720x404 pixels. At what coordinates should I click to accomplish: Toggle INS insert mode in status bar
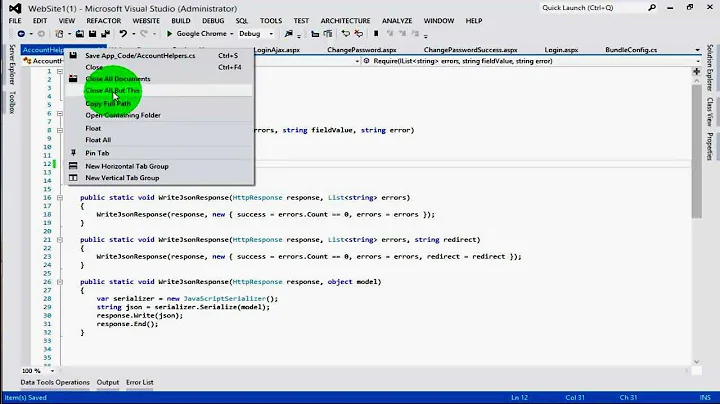[705, 398]
